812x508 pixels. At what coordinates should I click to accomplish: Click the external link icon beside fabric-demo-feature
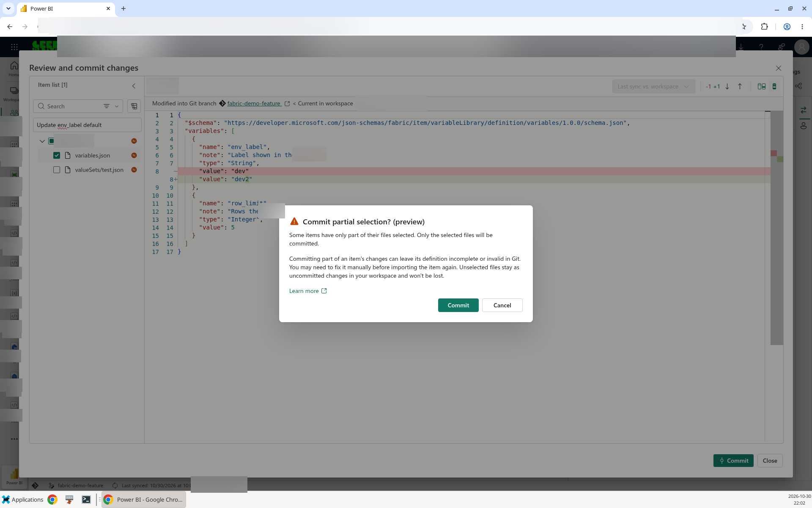coord(287,104)
